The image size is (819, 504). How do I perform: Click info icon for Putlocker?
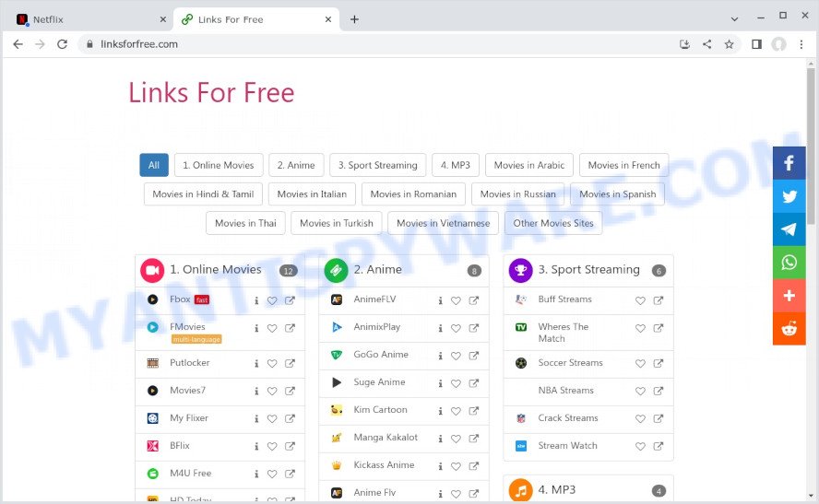click(256, 364)
